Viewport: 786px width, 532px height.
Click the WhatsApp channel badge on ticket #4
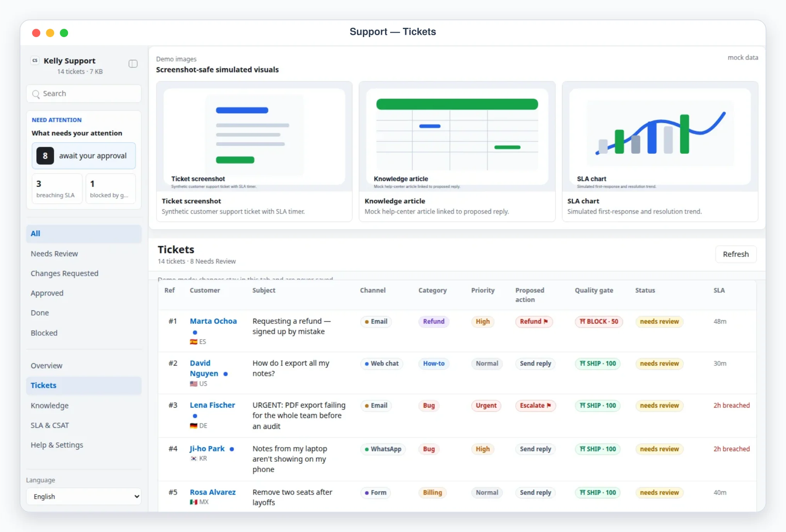coord(383,449)
